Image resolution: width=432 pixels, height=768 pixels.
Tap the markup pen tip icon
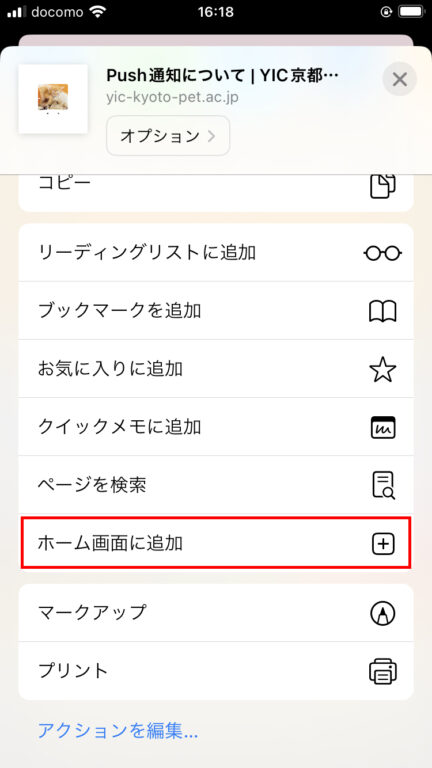[383, 613]
